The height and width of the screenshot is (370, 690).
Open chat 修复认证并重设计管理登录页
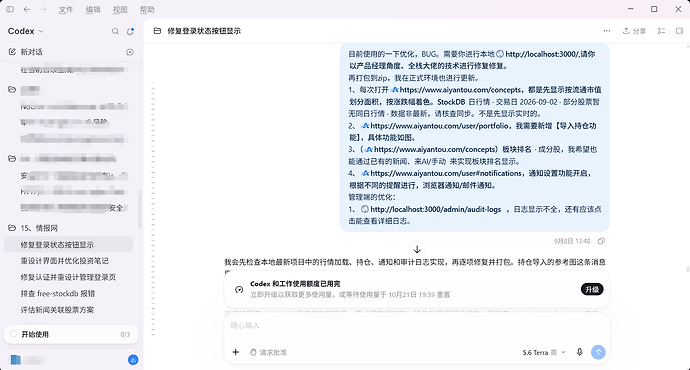[x=68, y=277]
